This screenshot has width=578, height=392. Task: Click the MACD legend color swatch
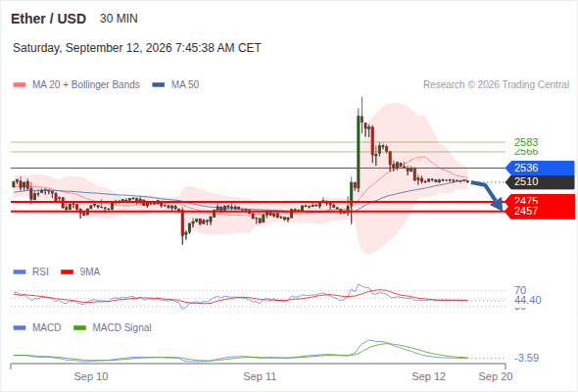click(20, 328)
